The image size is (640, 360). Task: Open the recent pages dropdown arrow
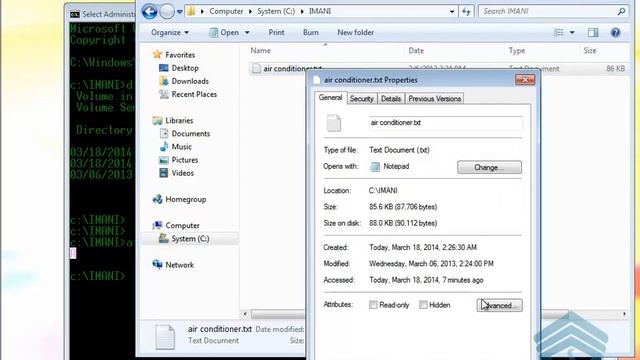(x=180, y=12)
